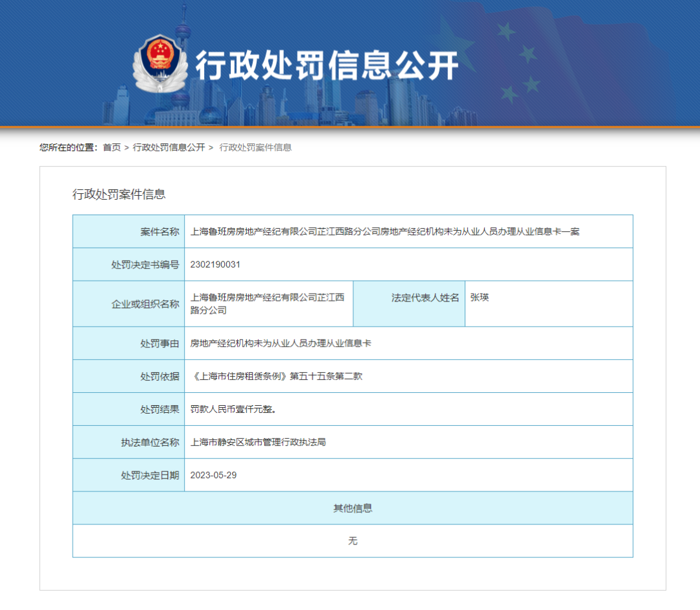700x610 pixels.
Task: Select decision date 2023-05-29
Action: [213, 475]
